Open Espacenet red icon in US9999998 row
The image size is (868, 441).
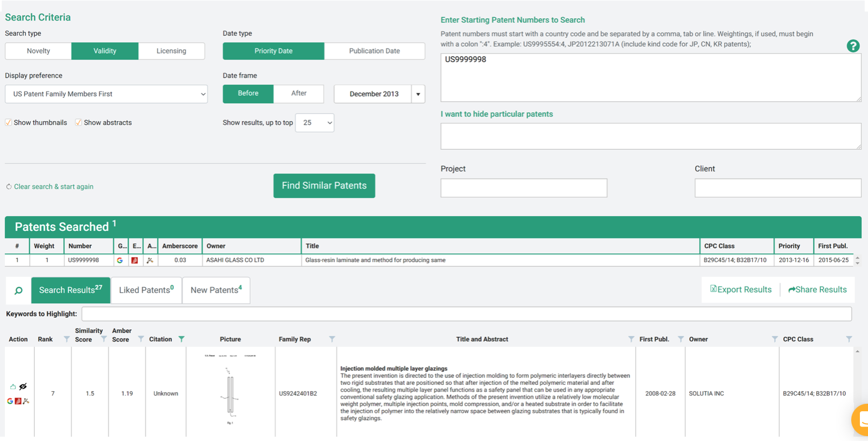coord(135,260)
